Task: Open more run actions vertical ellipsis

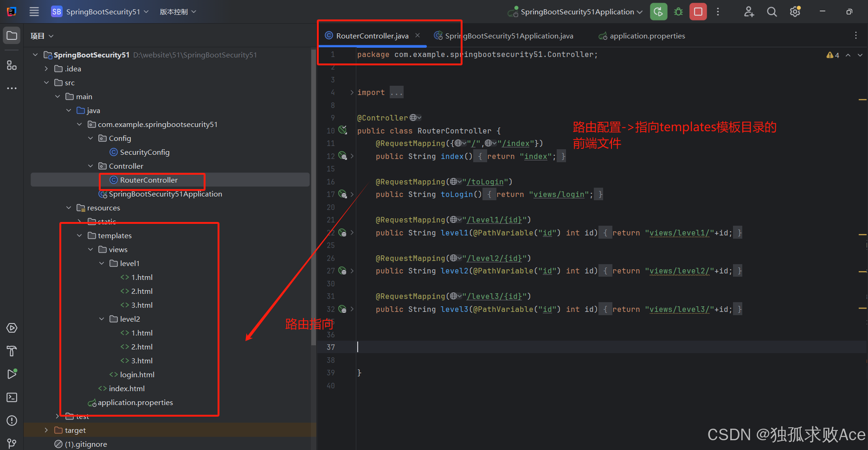Action: 718,12
